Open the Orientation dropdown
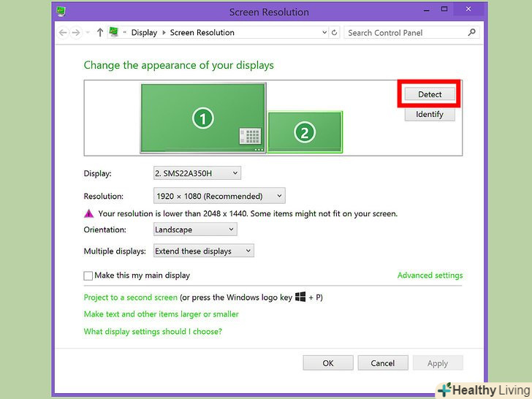This screenshot has width=532, height=399. (x=195, y=229)
